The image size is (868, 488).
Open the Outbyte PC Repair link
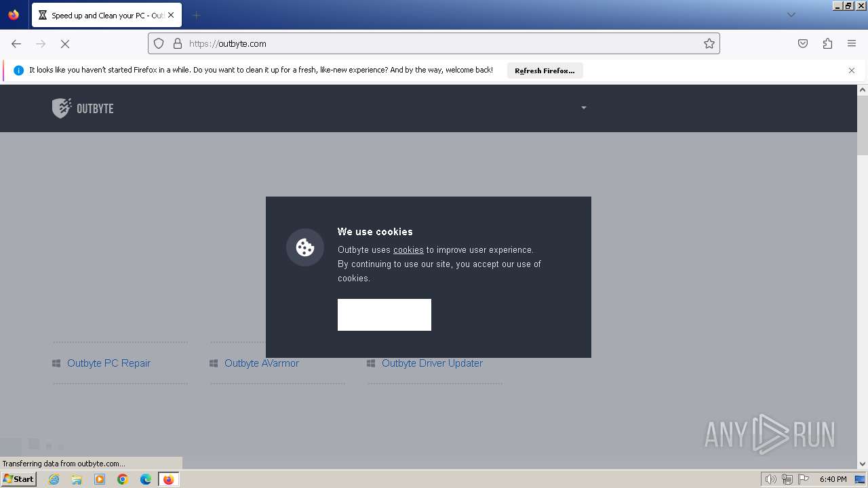(x=108, y=363)
